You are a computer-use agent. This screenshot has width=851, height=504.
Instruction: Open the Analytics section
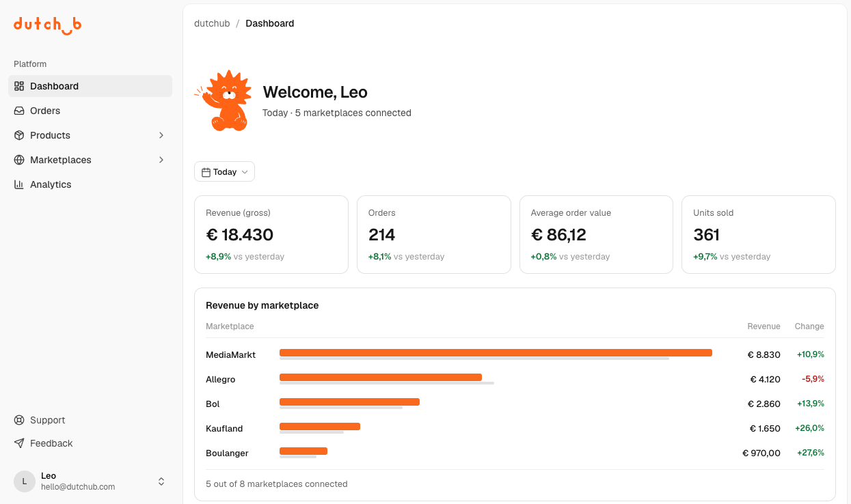(x=90, y=184)
